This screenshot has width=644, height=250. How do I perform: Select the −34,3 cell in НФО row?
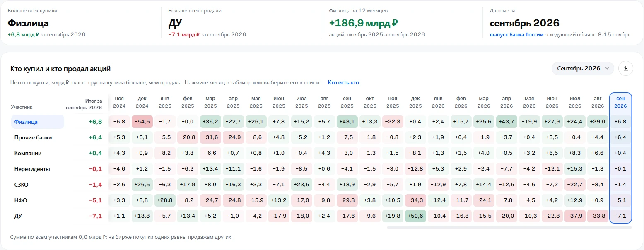[415, 200]
